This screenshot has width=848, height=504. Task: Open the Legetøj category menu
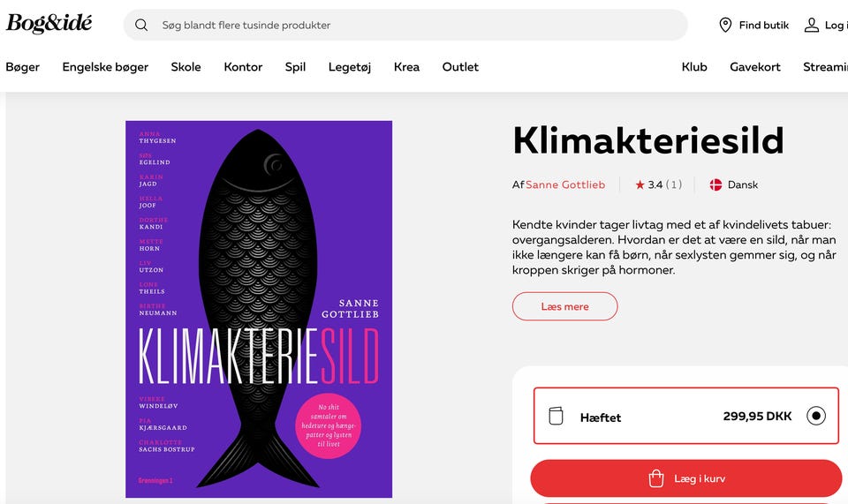[x=350, y=67]
